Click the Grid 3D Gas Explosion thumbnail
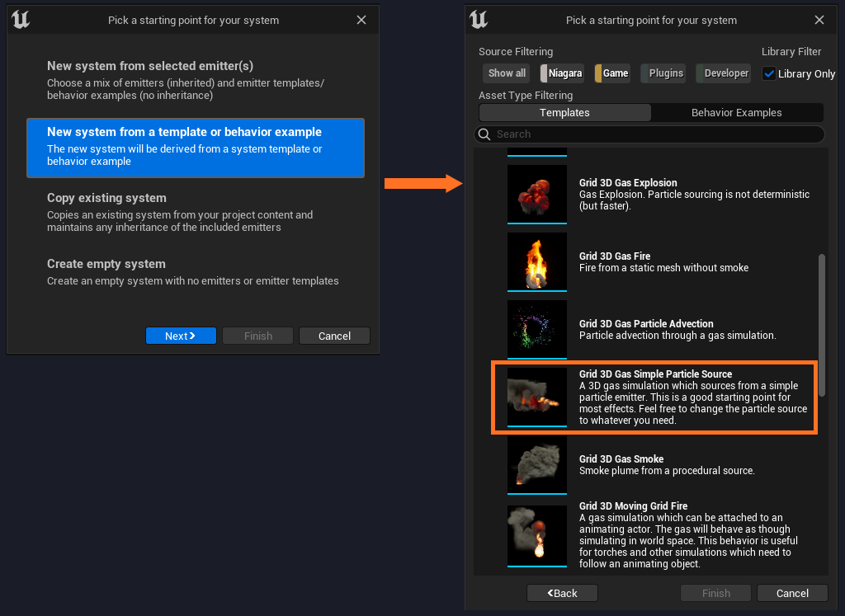This screenshot has width=845, height=616. [x=536, y=194]
